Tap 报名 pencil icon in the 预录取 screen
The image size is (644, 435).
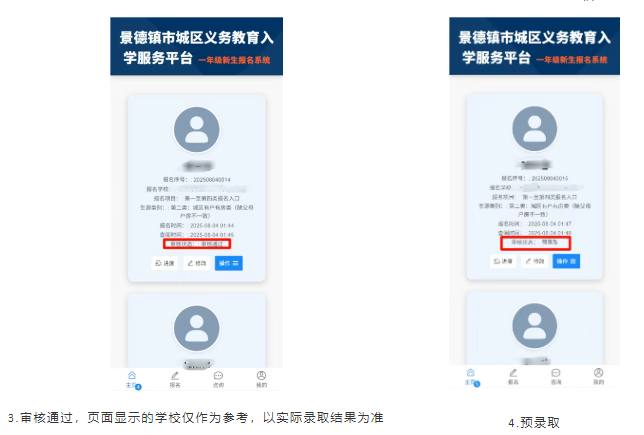pyautogui.click(x=513, y=377)
